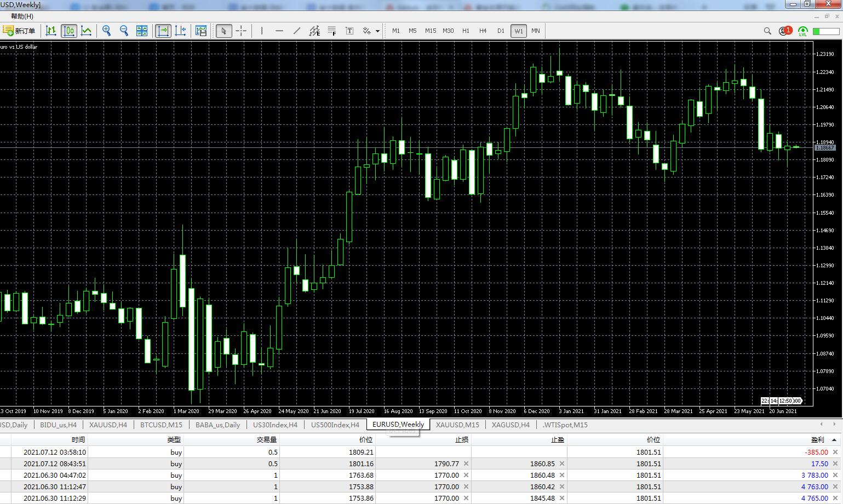Toggle chart shift from right border

click(x=180, y=31)
